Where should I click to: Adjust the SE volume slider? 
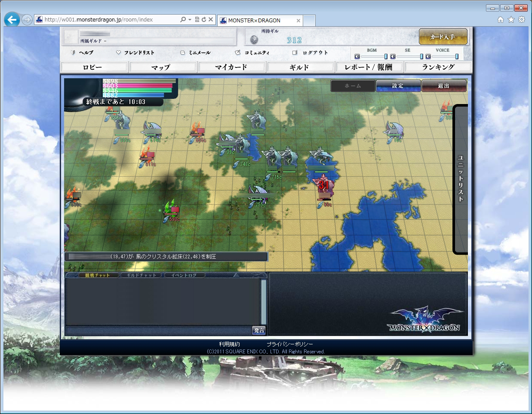(x=409, y=56)
